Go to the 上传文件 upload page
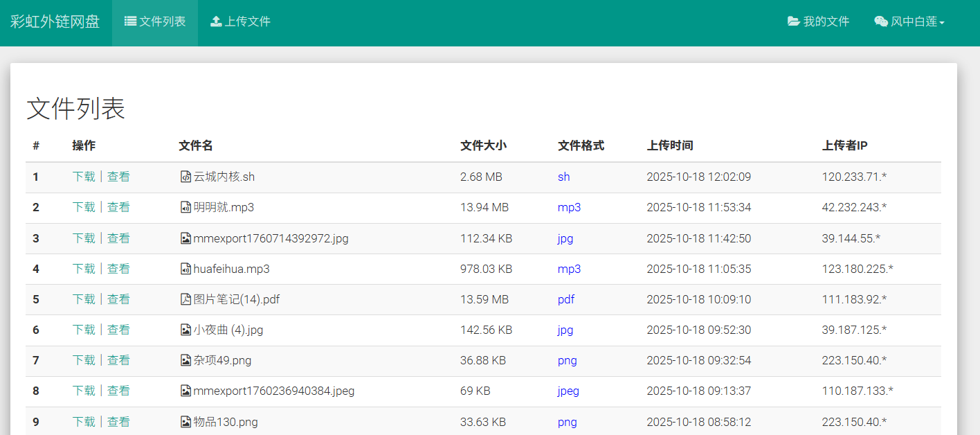980x435 pixels. coord(240,22)
